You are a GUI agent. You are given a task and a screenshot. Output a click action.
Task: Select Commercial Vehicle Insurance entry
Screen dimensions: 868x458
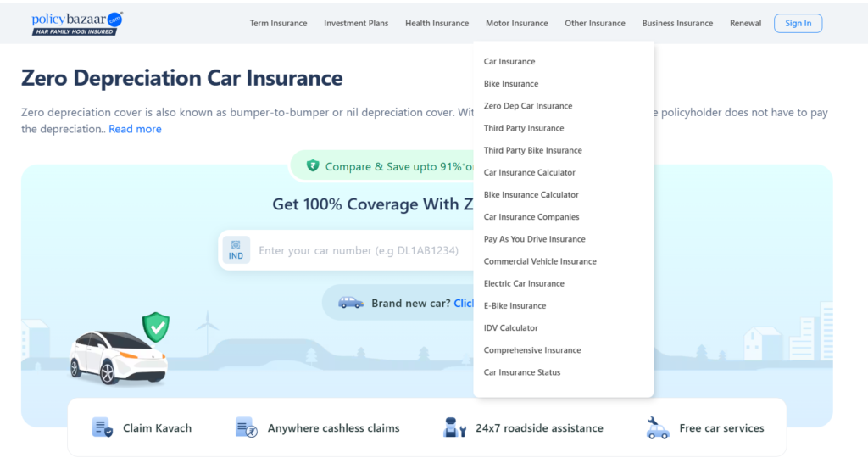(x=540, y=261)
